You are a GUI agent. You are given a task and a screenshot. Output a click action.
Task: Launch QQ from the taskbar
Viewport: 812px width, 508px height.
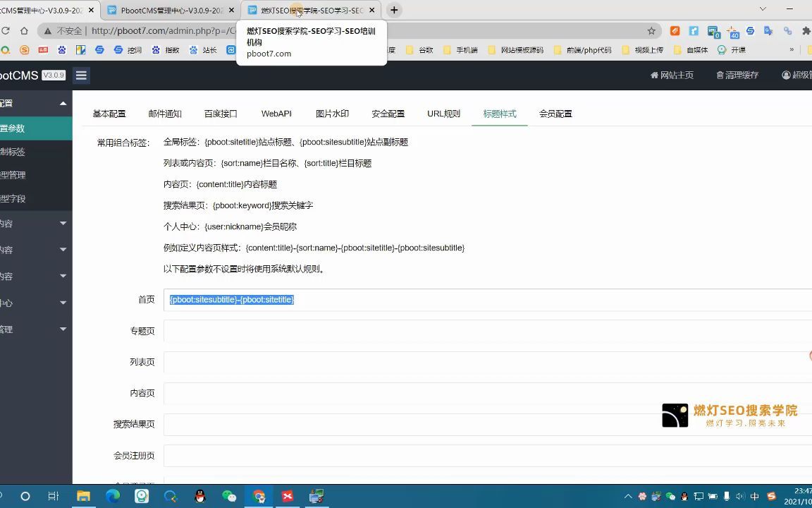click(x=200, y=497)
